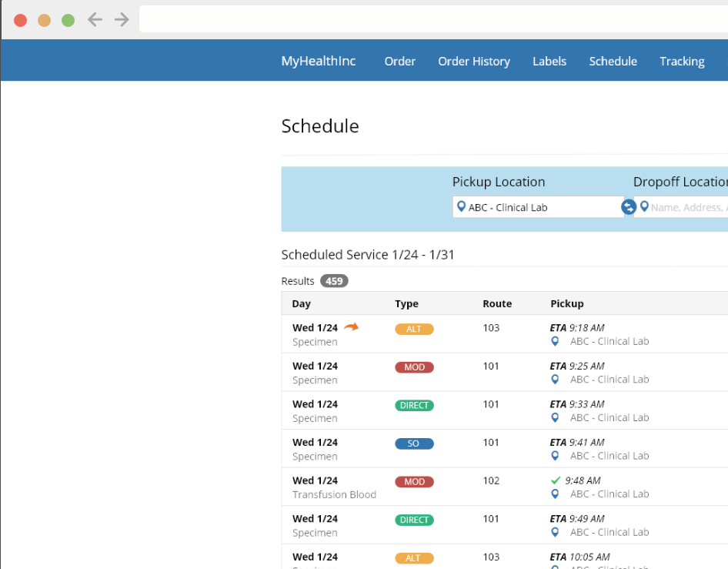This screenshot has height=569, width=728.
Task: Click the green DIRECT badge at 9:33 AM
Action: [414, 405]
